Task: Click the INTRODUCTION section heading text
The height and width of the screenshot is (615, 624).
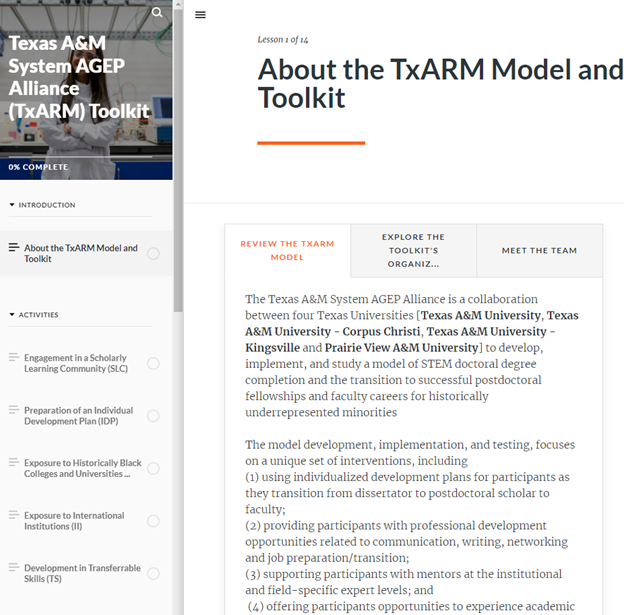Action: coord(47,205)
